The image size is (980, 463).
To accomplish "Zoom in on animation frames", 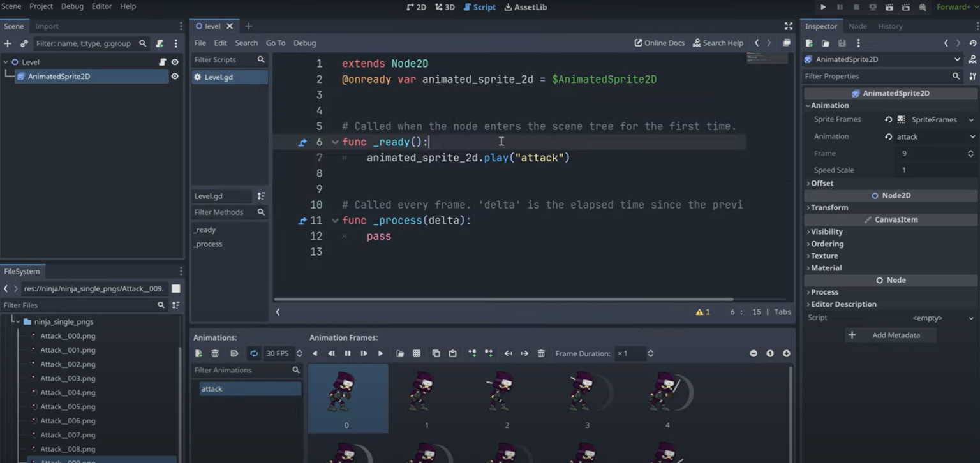I will (x=786, y=353).
